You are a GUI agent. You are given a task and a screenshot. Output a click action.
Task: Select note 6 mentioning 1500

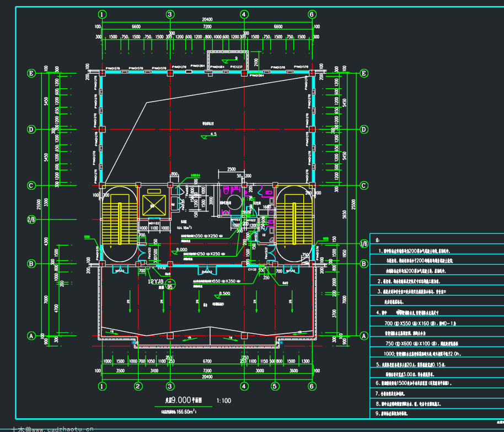pos(414,383)
